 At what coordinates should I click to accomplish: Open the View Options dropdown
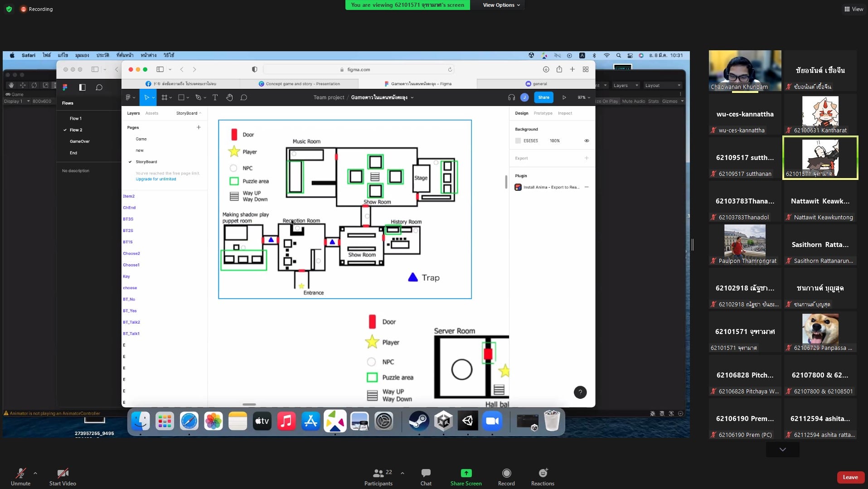501,5
